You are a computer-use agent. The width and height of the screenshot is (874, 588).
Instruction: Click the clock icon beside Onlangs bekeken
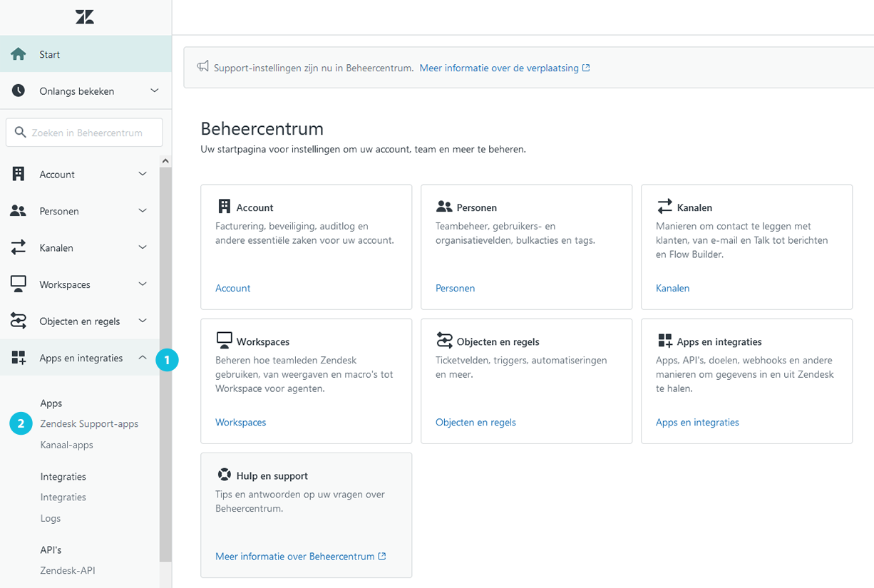click(19, 91)
